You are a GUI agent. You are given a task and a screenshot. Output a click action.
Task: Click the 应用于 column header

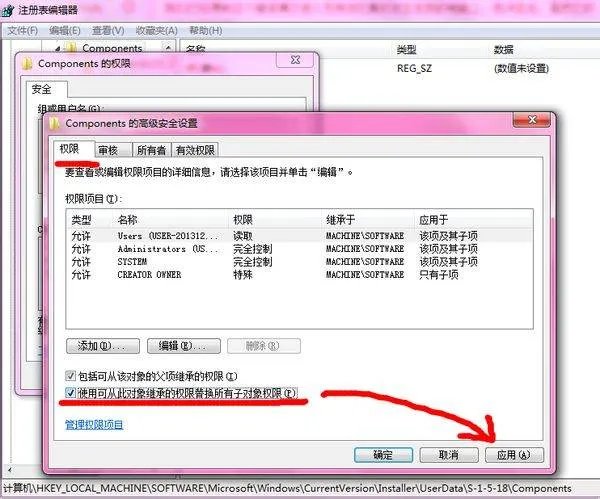474,220
